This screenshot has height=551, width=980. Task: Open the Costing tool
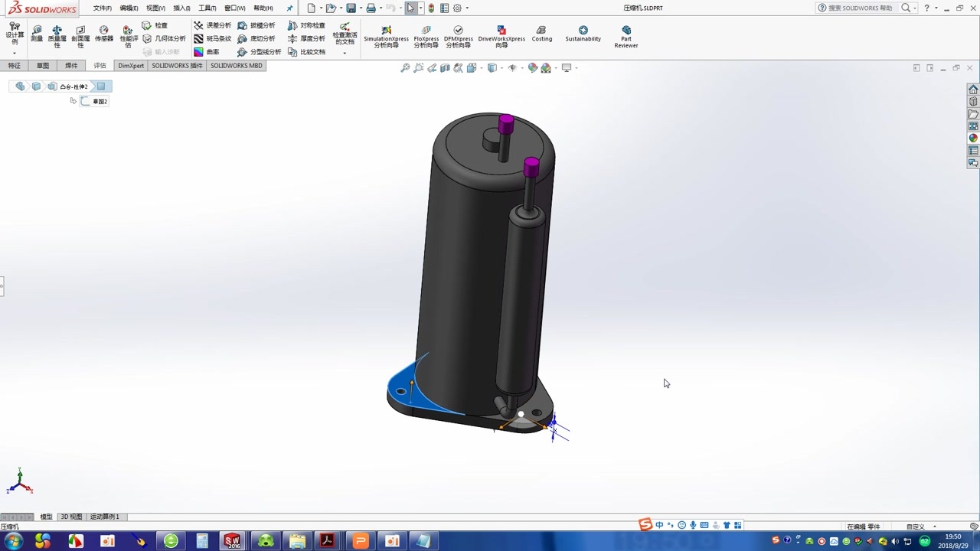[x=541, y=34]
